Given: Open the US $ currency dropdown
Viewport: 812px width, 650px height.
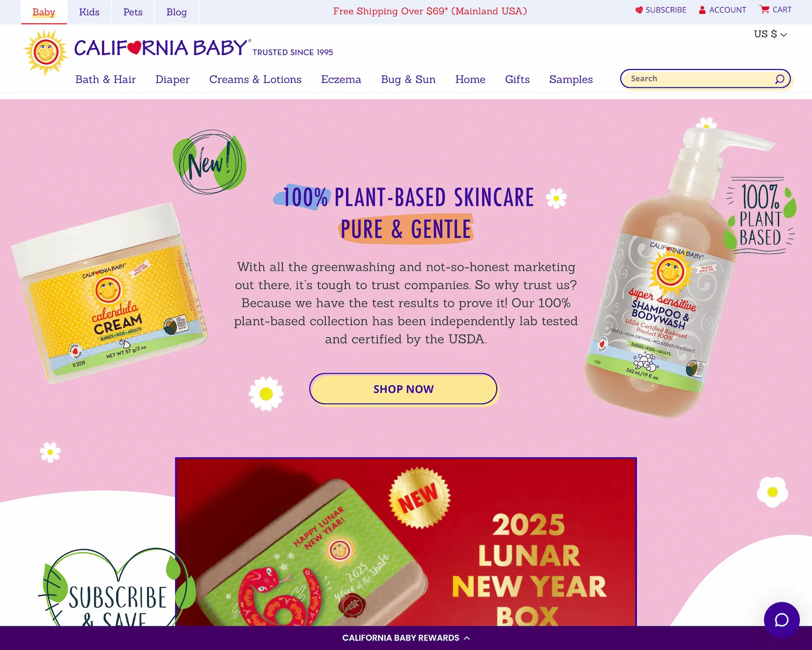Looking at the screenshot, I should pos(770,34).
